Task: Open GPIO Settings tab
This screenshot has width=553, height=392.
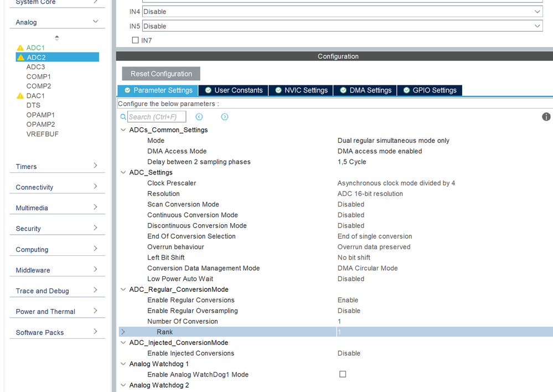Action: pyautogui.click(x=430, y=90)
